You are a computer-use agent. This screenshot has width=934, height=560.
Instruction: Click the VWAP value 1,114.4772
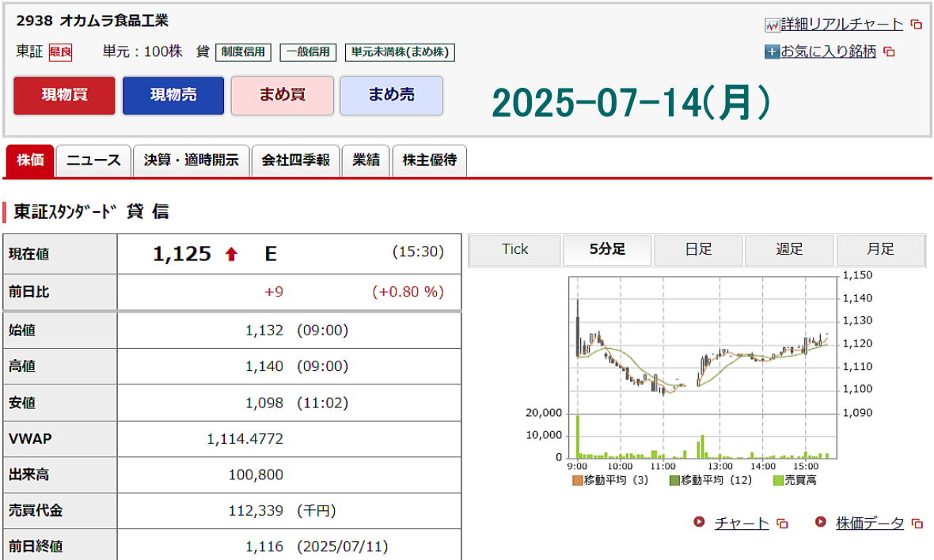pyautogui.click(x=245, y=439)
